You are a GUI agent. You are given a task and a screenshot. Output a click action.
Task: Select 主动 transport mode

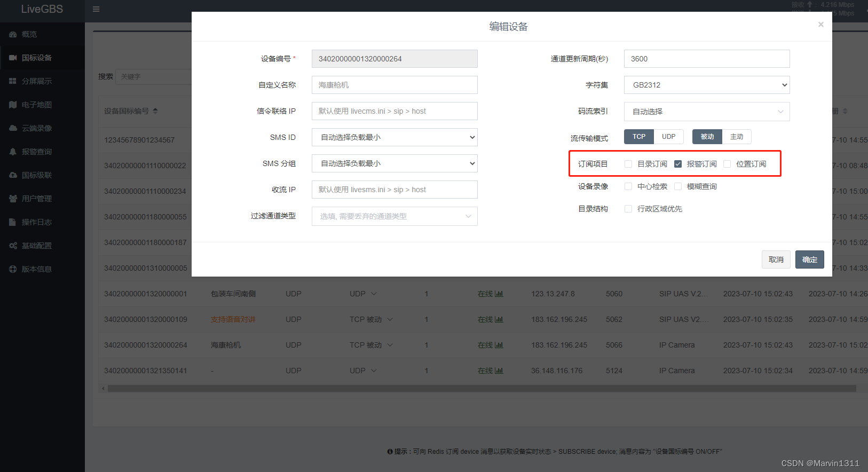[x=737, y=137]
